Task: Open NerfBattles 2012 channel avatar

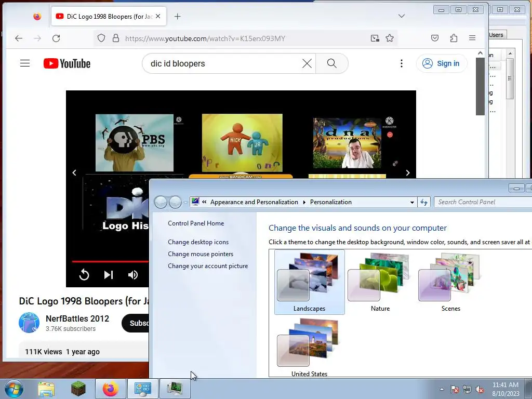Action: click(x=29, y=323)
